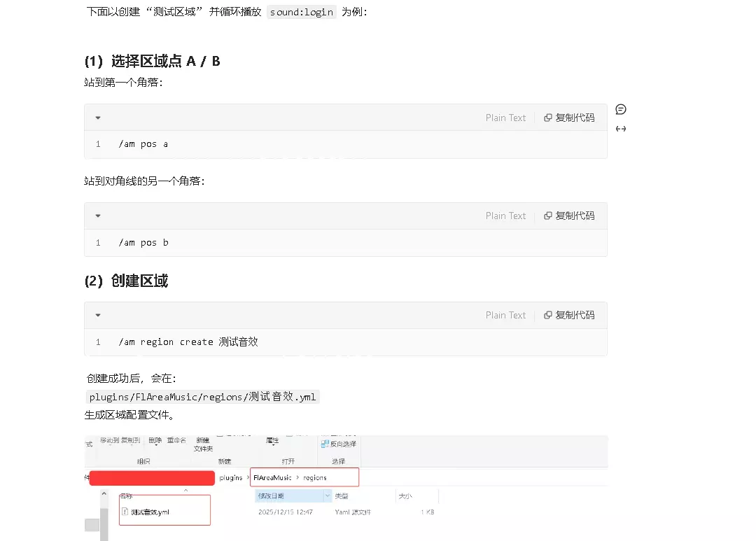The image size is (756, 541).
Task: Collapse the '/am pos b' code block
Action: pyautogui.click(x=98, y=216)
